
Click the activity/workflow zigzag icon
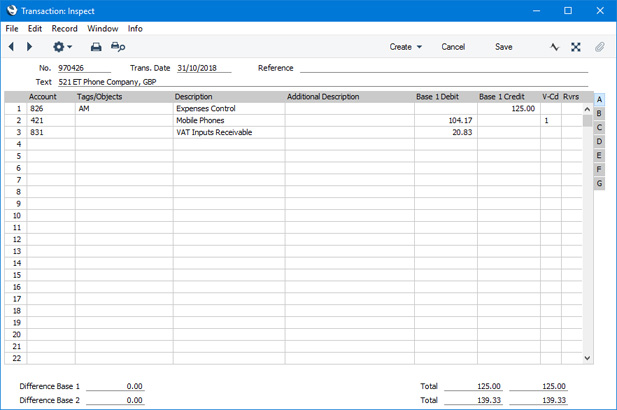point(554,47)
